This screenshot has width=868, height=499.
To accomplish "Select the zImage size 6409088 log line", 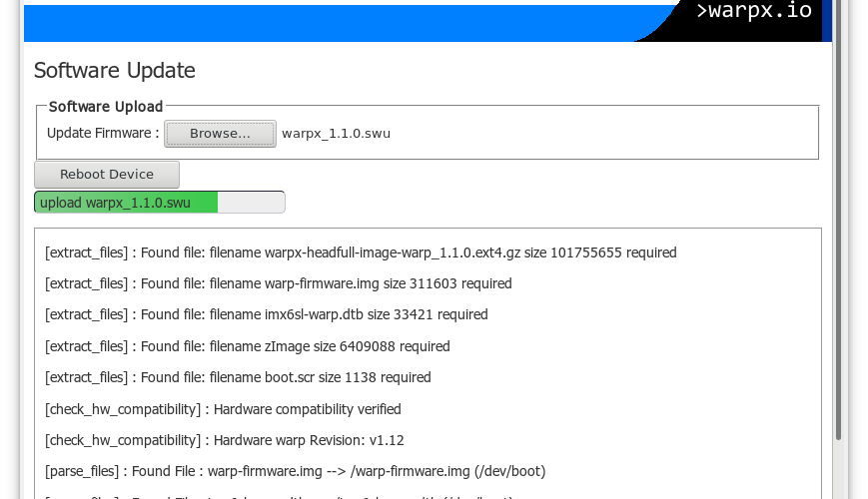I will click(247, 347).
